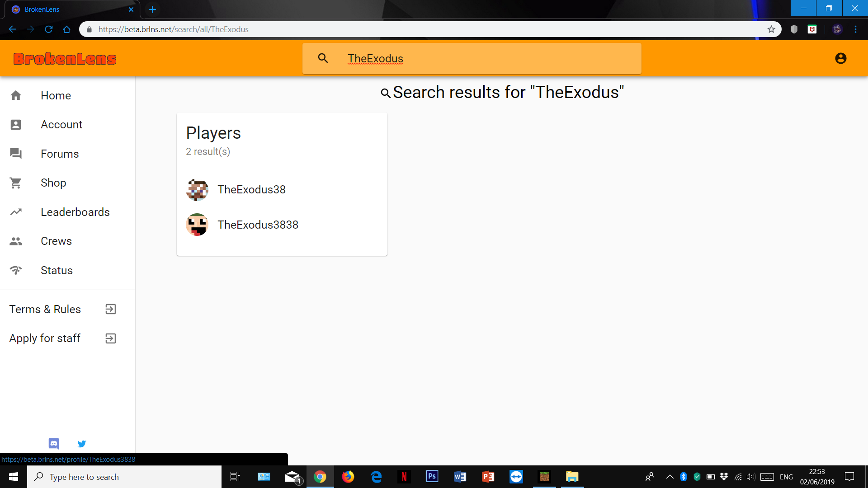Image resolution: width=868 pixels, height=488 pixels.
Task: Open the Twitter bird icon
Action: click(82, 443)
